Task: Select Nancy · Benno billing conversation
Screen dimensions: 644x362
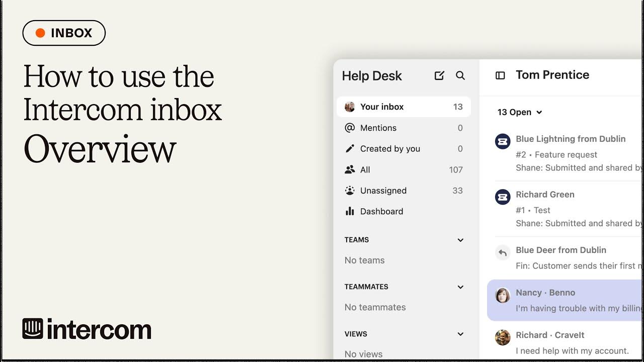Action: (566, 300)
